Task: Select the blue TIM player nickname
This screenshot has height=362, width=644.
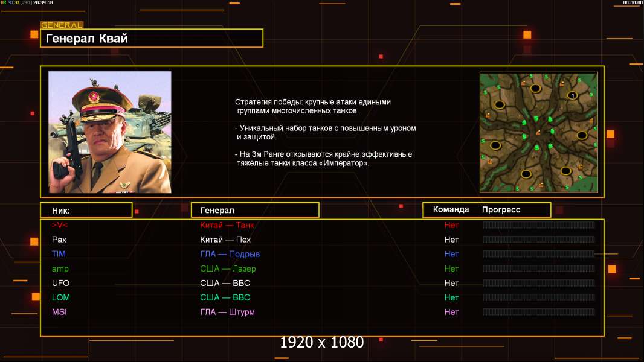Action: tap(59, 254)
